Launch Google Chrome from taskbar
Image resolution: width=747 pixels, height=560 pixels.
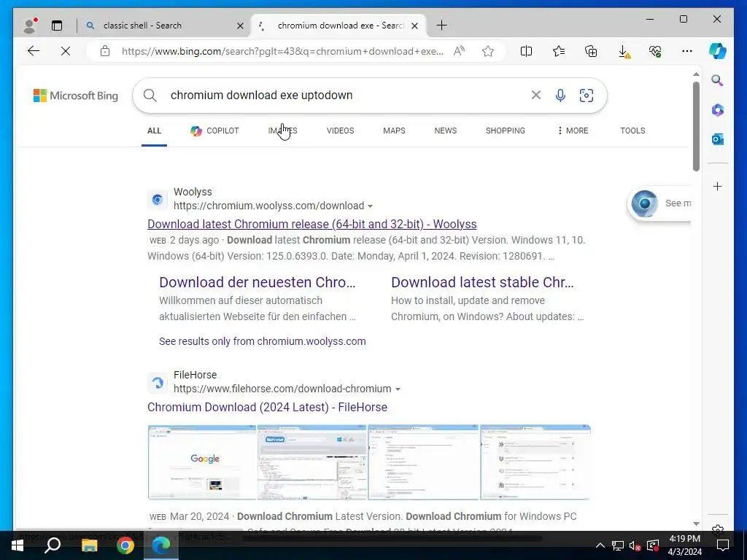[x=125, y=545]
